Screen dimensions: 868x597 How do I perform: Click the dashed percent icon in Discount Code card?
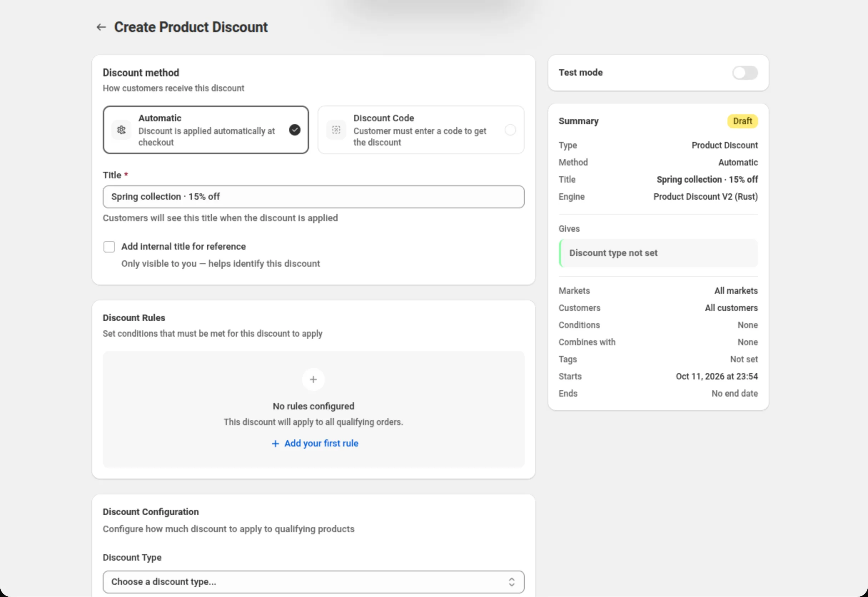pos(336,130)
